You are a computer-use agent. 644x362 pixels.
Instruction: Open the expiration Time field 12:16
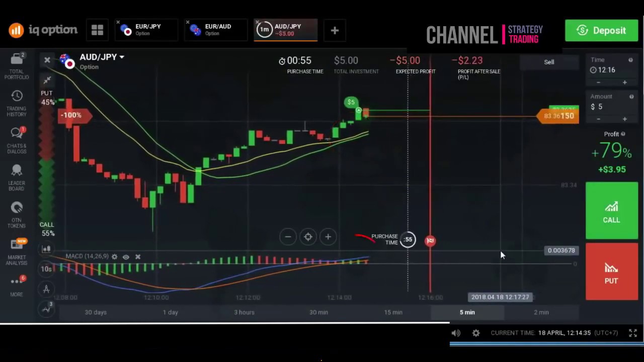[611, 70]
